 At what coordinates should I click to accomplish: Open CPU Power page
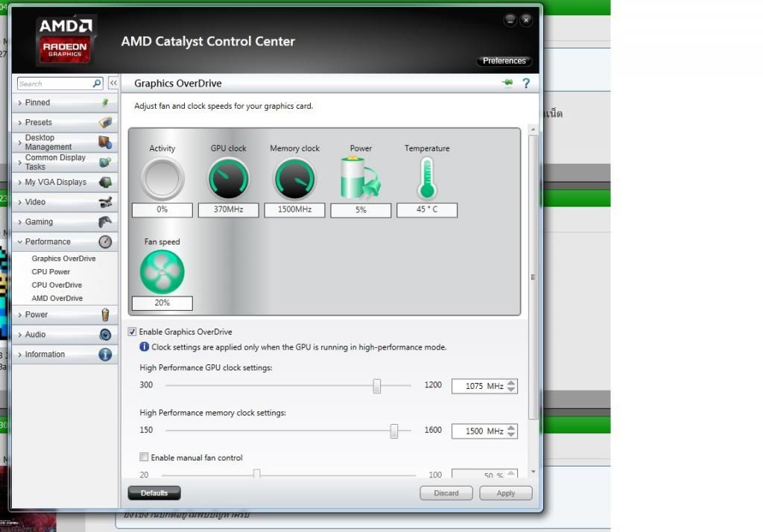click(x=51, y=272)
